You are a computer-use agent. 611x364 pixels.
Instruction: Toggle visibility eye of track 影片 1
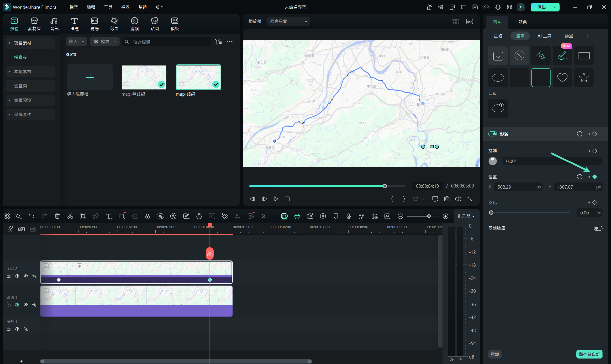pyautogui.click(x=26, y=304)
